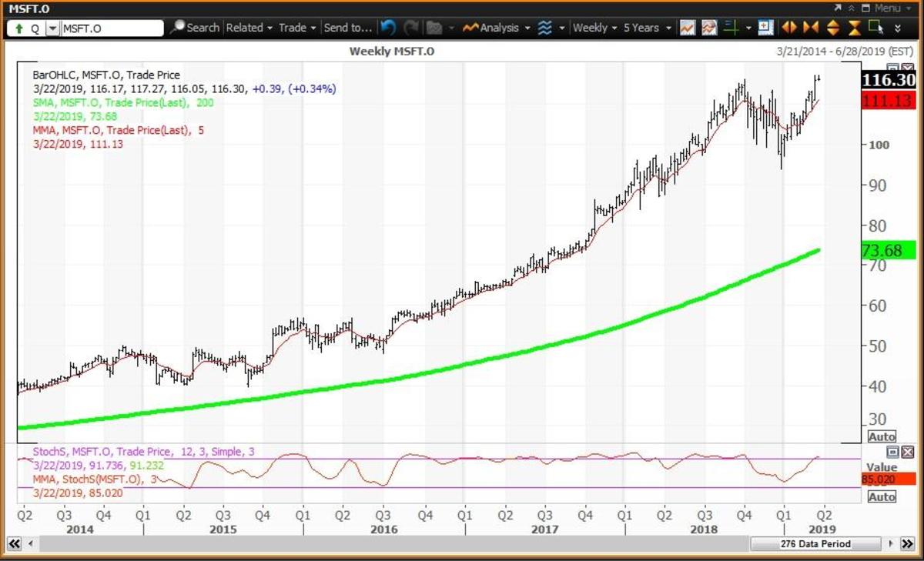Toggle Auto scaling on the stochastic panel
This screenshot has height=561, width=924.
click(882, 497)
